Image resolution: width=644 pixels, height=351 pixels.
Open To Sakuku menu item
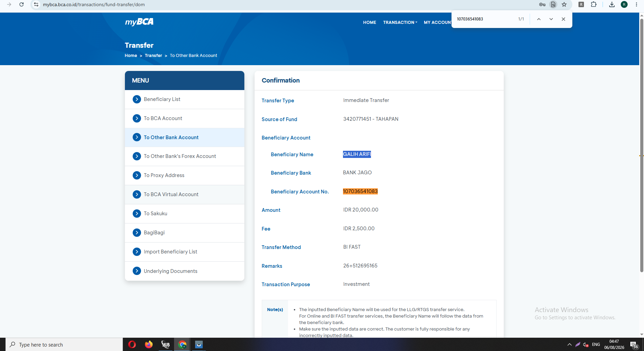[185, 214]
